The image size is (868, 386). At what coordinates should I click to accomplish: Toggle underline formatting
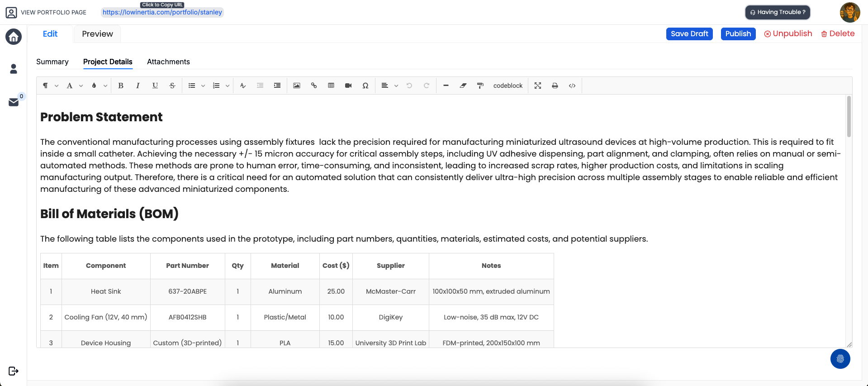pos(155,86)
